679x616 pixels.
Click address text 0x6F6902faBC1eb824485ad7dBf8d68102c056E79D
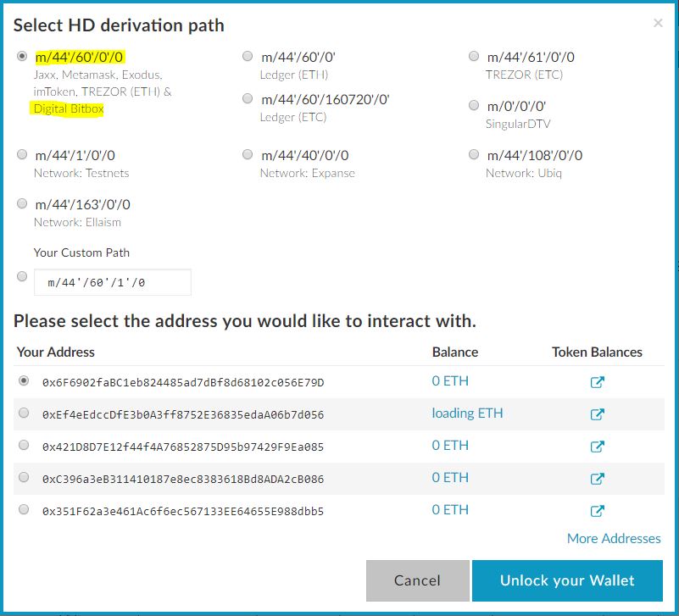coord(183,383)
